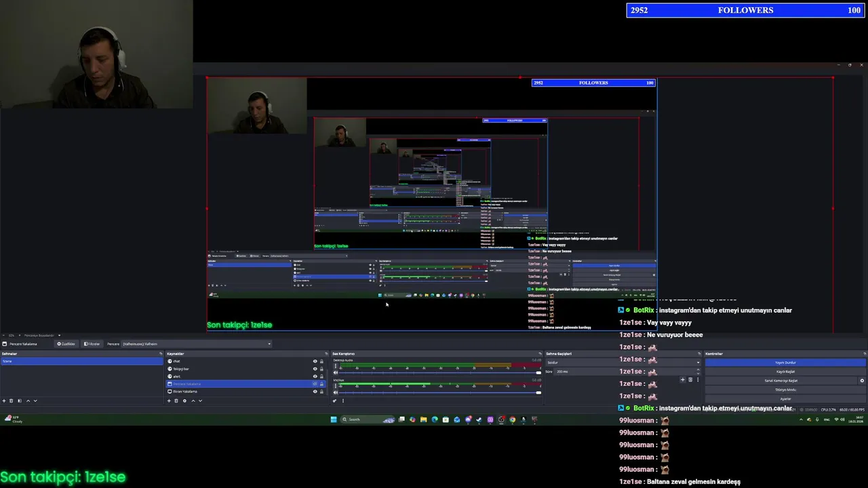Open advanced audio properties gear in mixer
The width and height of the screenshot is (868, 488).
[x=334, y=401]
